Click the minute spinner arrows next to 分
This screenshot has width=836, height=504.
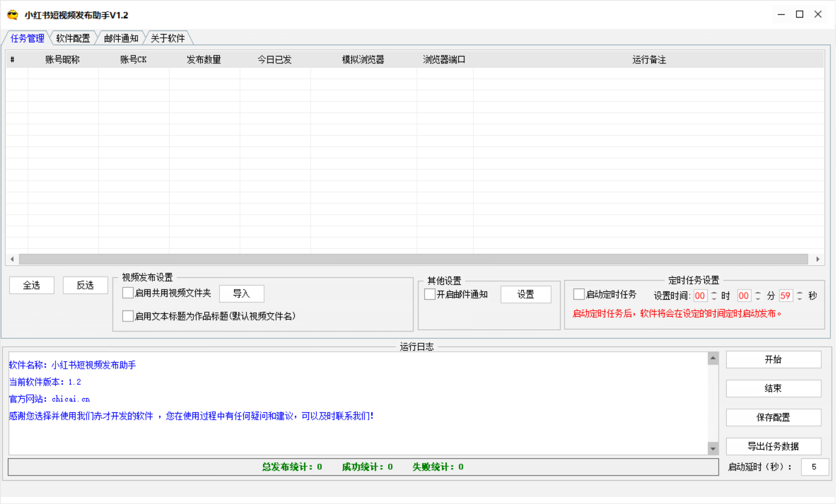coord(758,296)
